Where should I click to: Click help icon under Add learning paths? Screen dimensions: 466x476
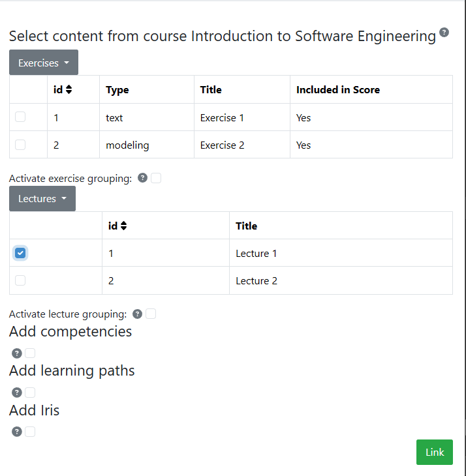[17, 393]
